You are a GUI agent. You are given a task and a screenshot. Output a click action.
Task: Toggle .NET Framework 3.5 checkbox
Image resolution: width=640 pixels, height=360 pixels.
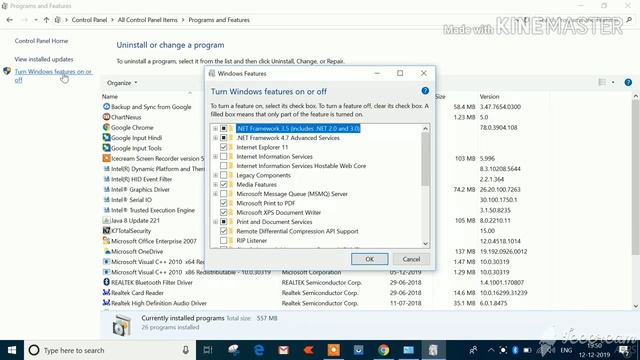pos(223,129)
